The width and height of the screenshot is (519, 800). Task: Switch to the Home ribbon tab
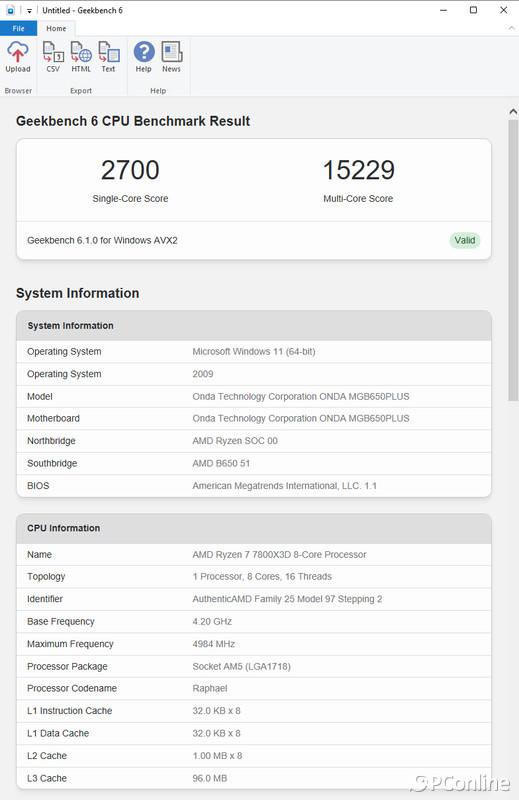coord(56,29)
